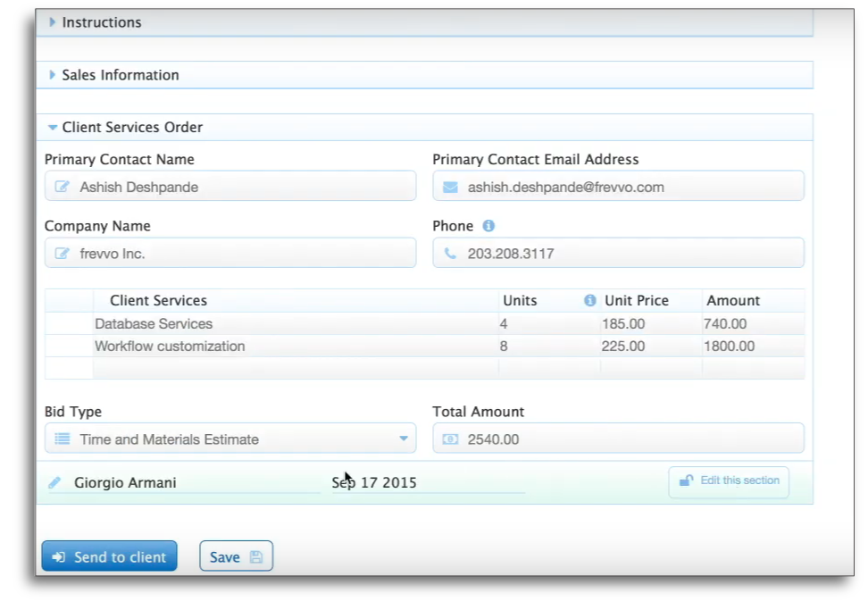
Task: Click the unlock icon in Edit this section
Action: tap(686, 480)
